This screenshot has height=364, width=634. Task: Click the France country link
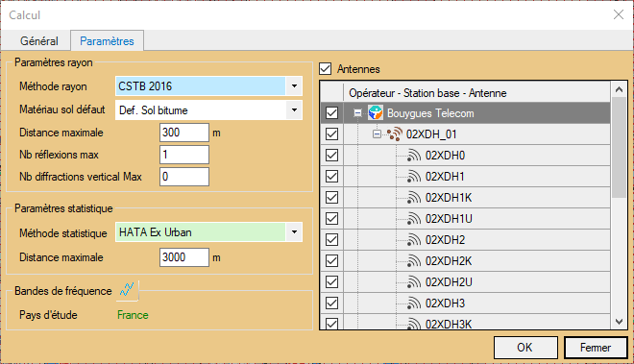[x=133, y=315]
